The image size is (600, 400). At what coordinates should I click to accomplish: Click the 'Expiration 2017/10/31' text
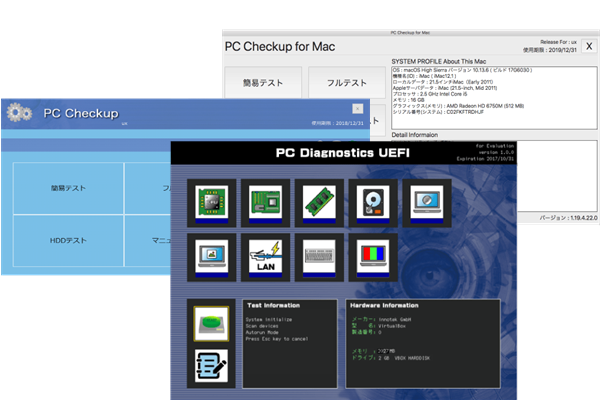pyautogui.click(x=485, y=158)
